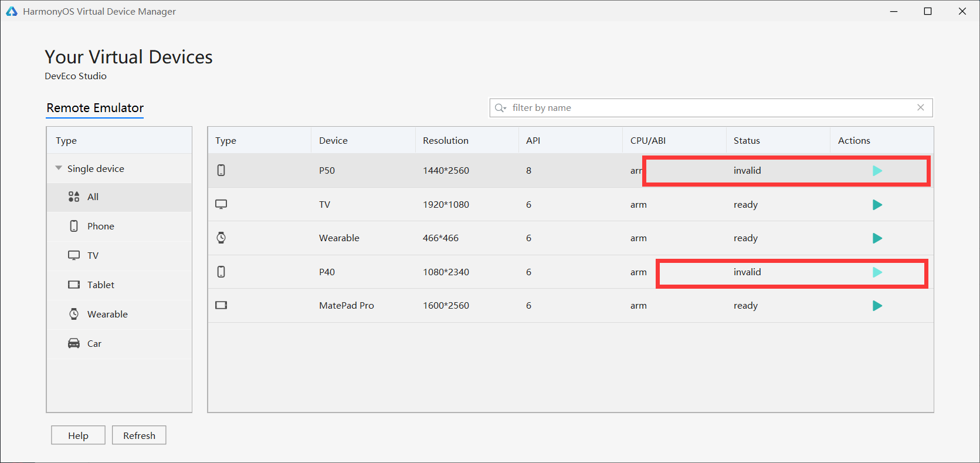Refresh the device list

point(139,435)
